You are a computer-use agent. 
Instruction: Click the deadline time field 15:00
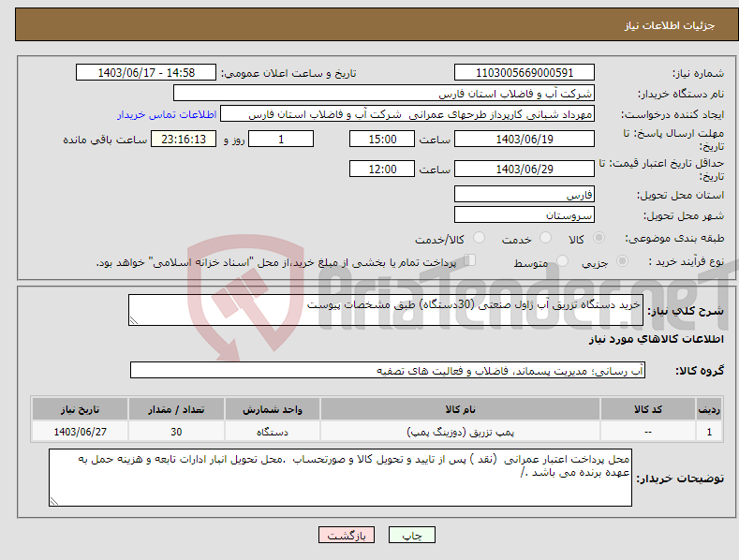(382, 139)
